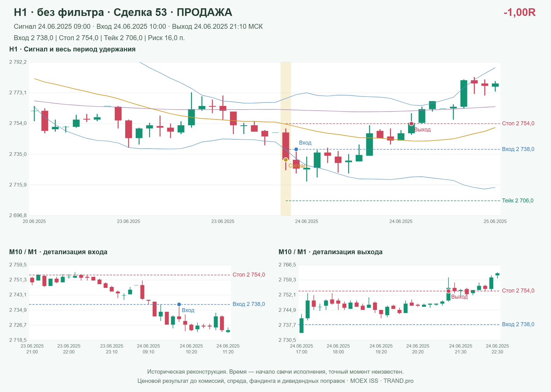Screen dimensions: 551x392
Task: Click the 2 696,8 tick on the H1 axis
Action: pyautogui.click(x=18, y=215)
